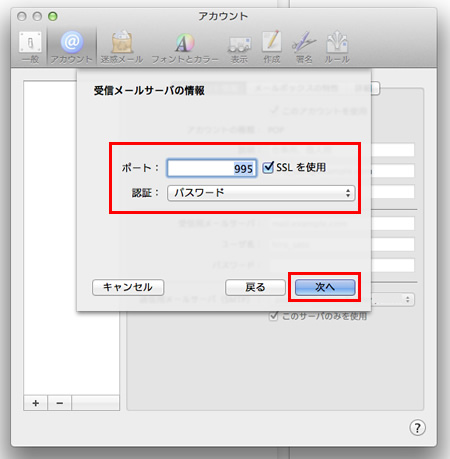This screenshot has height=459, width=450.
Task: Open the 迷惑メール junk mail icon
Action: pyautogui.click(x=122, y=47)
